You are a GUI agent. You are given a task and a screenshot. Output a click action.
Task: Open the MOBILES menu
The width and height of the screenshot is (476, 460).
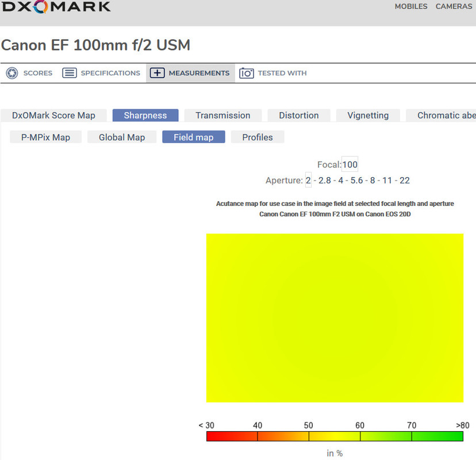pyautogui.click(x=410, y=6)
